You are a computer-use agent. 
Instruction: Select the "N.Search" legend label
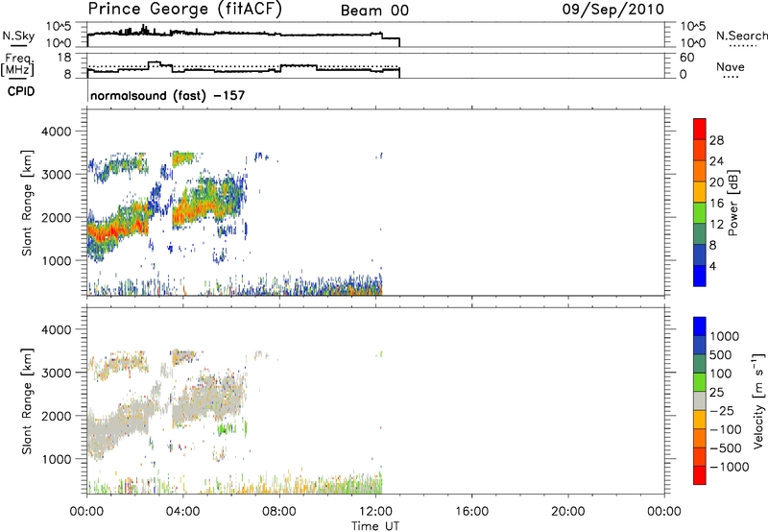[741, 36]
